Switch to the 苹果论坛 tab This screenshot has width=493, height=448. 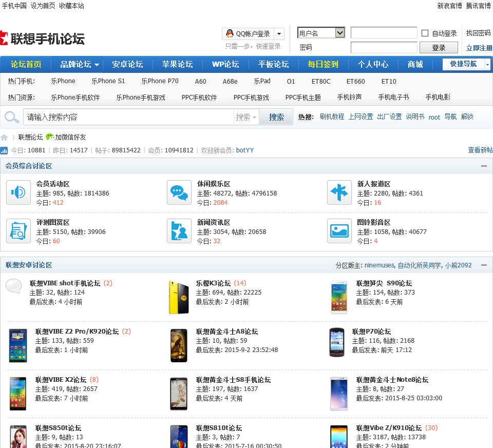click(x=177, y=65)
